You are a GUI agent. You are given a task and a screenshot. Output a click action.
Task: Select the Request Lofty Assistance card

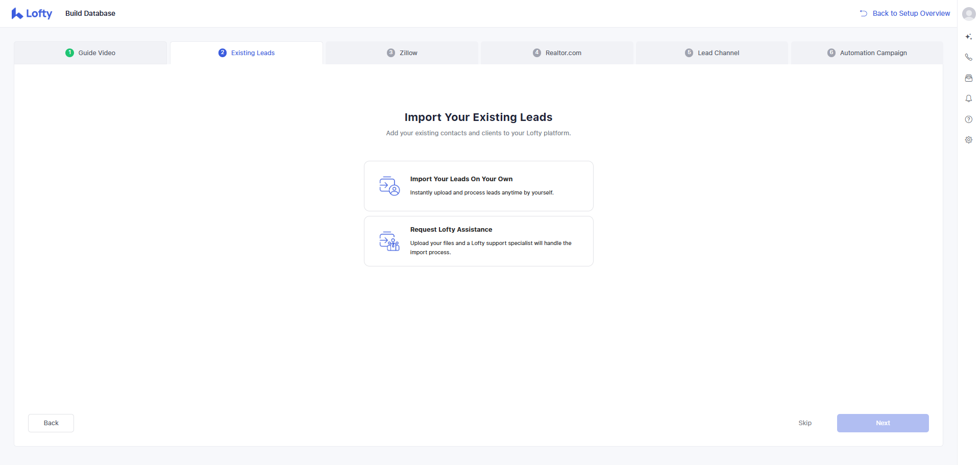click(478, 241)
